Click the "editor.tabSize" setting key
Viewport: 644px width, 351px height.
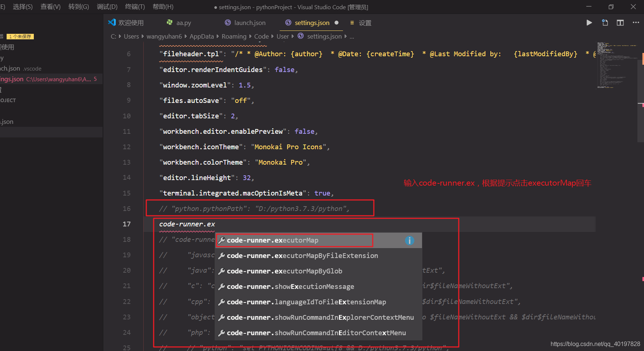[191, 116]
